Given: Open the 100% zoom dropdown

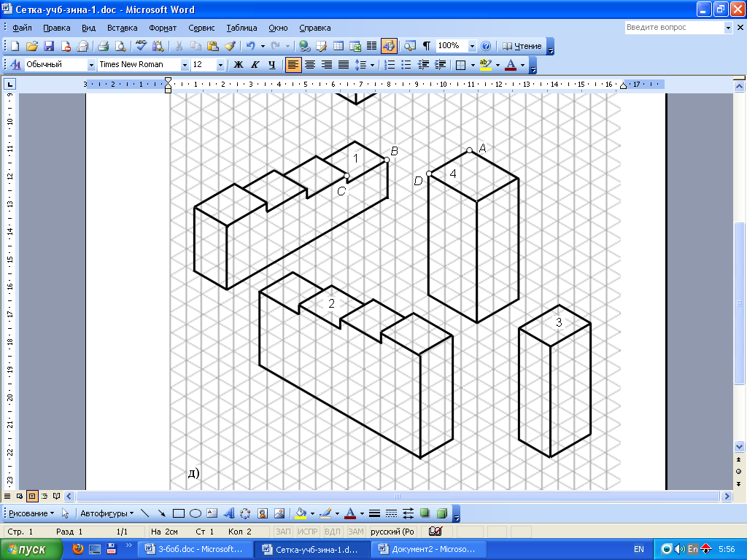Looking at the screenshot, I should point(472,46).
